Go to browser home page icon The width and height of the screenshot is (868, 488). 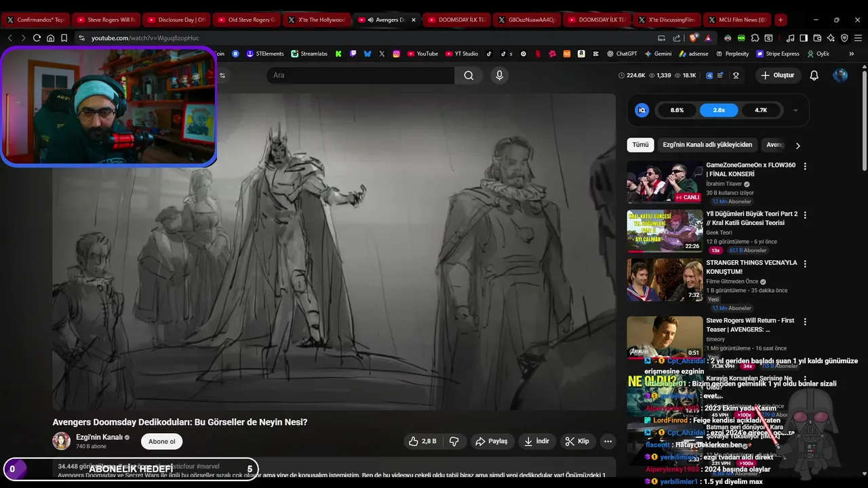[x=50, y=38]
